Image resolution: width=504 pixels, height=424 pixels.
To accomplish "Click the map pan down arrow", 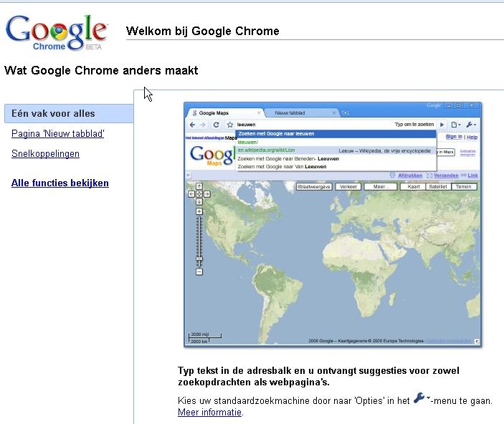I will point(199,202).
